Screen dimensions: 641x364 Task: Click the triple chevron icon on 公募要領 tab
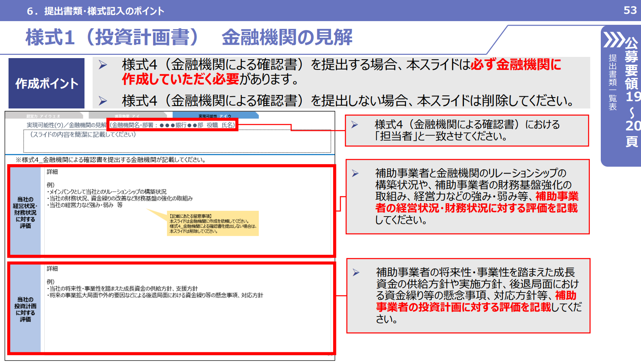coord(613,40)
